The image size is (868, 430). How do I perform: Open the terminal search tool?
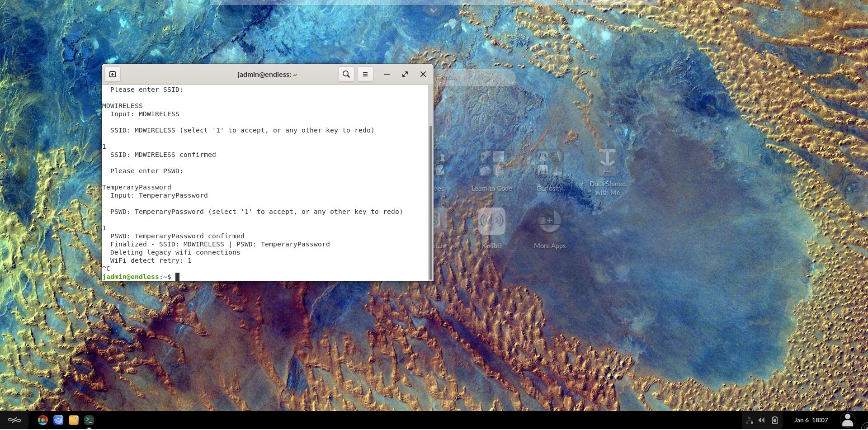[346, 74]
